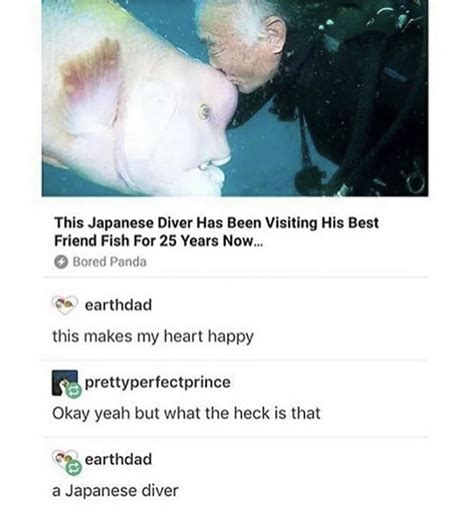This screenshot has width=474, height=511.
Task: Select the comment 'Okay yeah but what the heck is that'
Action: pyautogui.click(x=186, y=414)
